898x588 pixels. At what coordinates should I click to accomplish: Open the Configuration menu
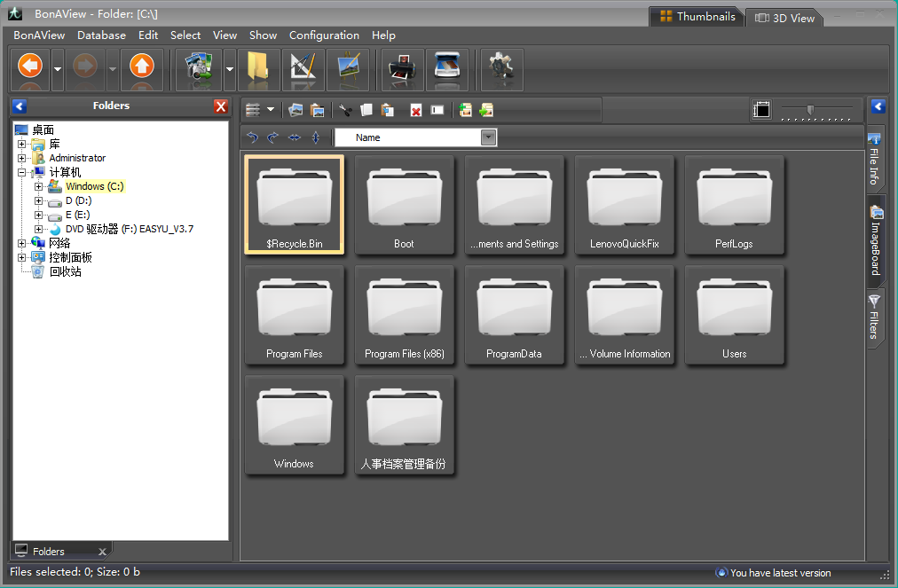pos(324,35)
